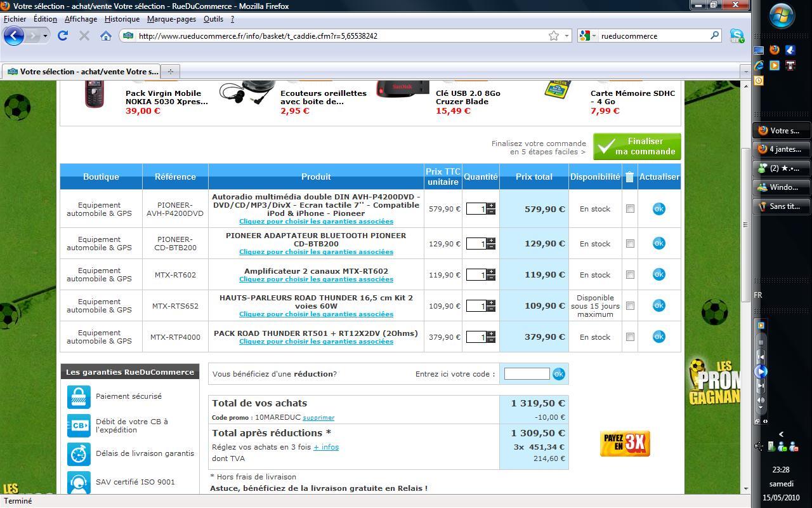Image resolution: width=812 pixels, height=508 pixels.
Task: Open the list all tabs dropdown
Action: pyautogui.click(x=745, y=71)
